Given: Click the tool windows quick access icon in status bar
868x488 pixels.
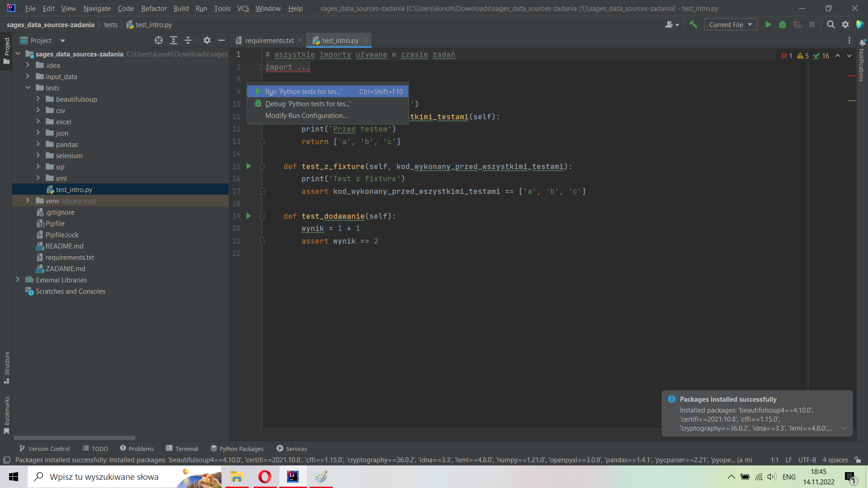Looking at the screenshot, I should 7,460.
